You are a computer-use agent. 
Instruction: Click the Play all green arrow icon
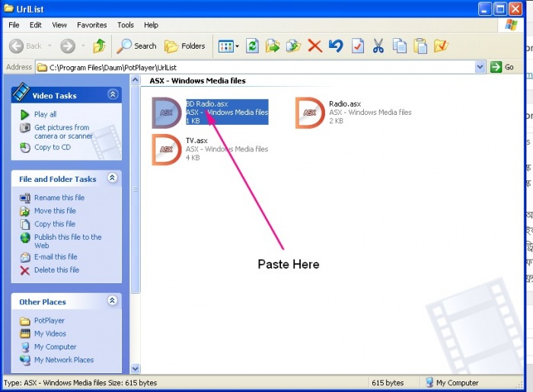pyautogui.click(x=24, y=114)
